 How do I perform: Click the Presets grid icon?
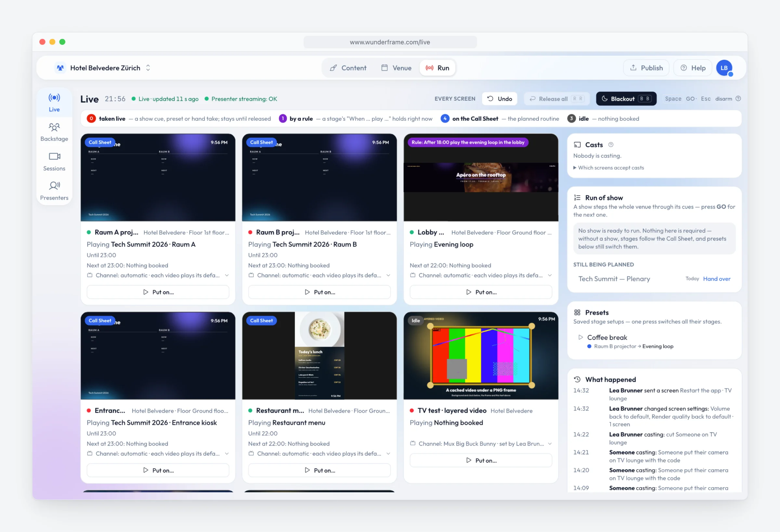click(577, 312)
